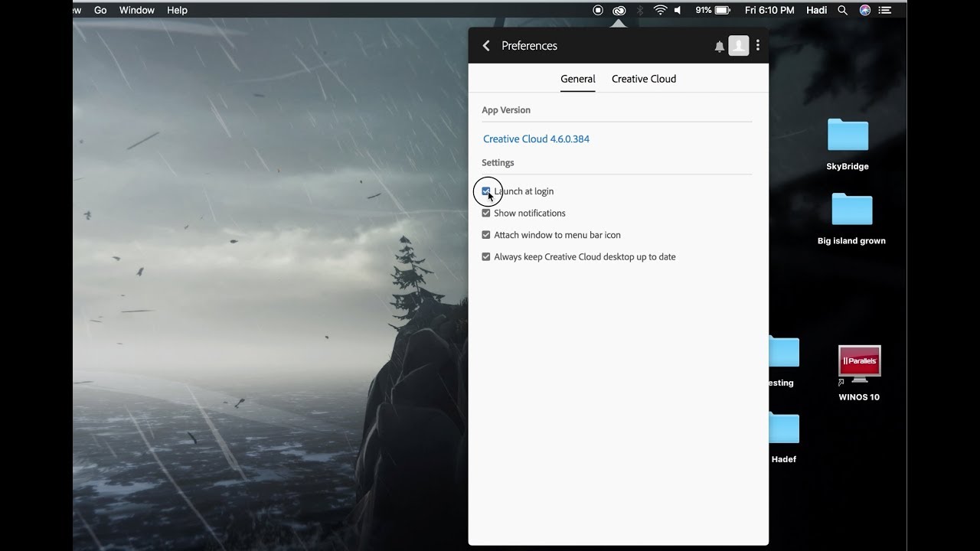Click the screen recording stop icon in the menu bar

[598, 10]
